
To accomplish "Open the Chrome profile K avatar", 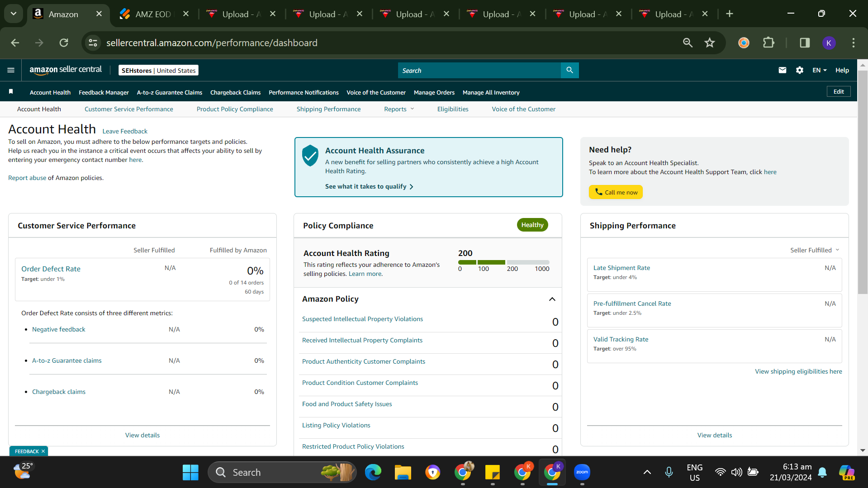I will (829, 43).
